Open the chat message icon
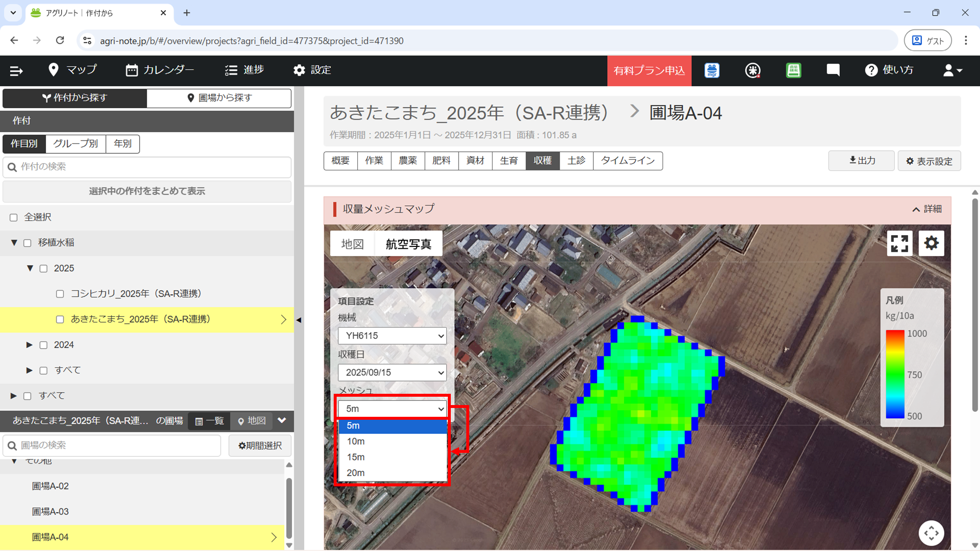The image size is (980, 551). 833,70
